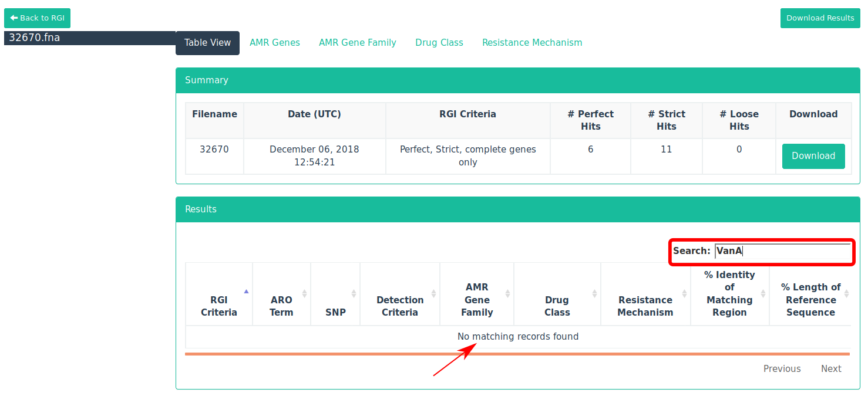Click the Previous pagination link
Image resolution: width=868 pixels, height=413 pixels.
[x=782, y=368]
